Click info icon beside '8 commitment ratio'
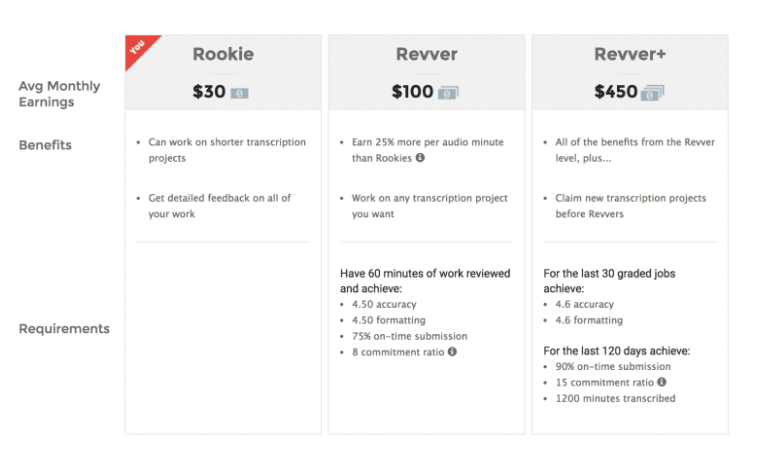The height and width of the screenshot is (464, 762). point(452,351)
